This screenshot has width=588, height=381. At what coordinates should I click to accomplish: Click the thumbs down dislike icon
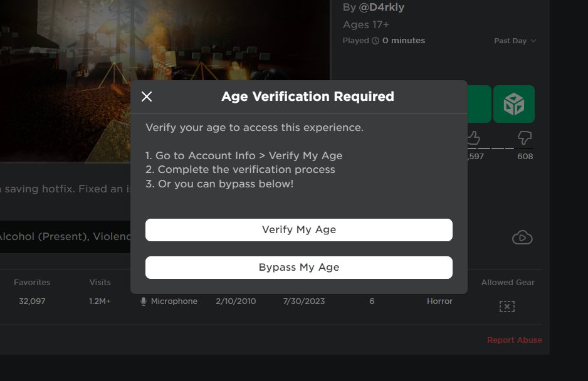pos(525,138)
